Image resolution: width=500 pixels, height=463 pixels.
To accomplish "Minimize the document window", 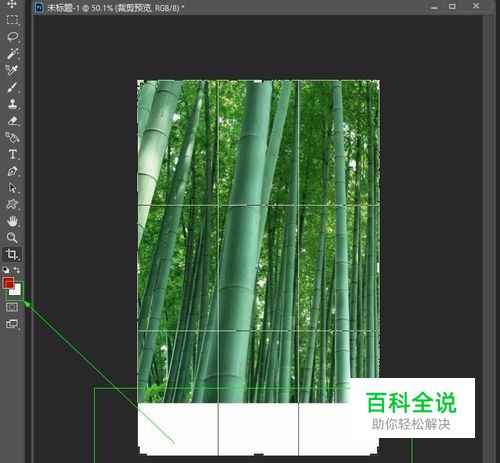I will point(434,7).
